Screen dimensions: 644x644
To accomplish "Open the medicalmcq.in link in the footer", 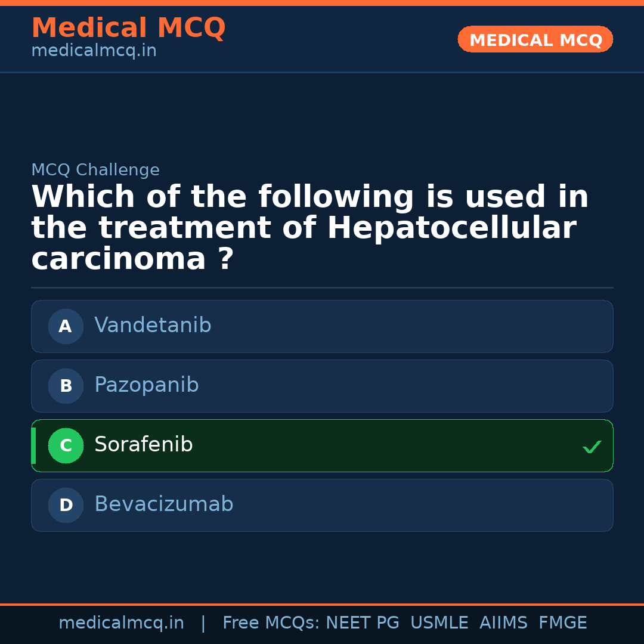I will (121, 623).
